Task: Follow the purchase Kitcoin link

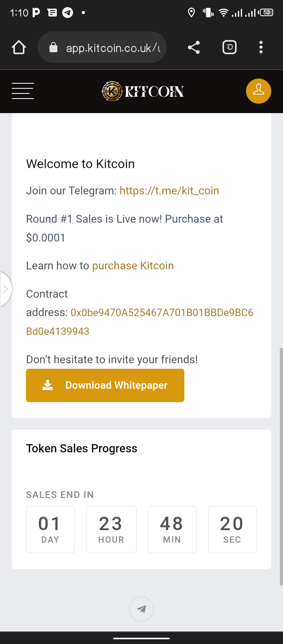Action: click(133, 266)
